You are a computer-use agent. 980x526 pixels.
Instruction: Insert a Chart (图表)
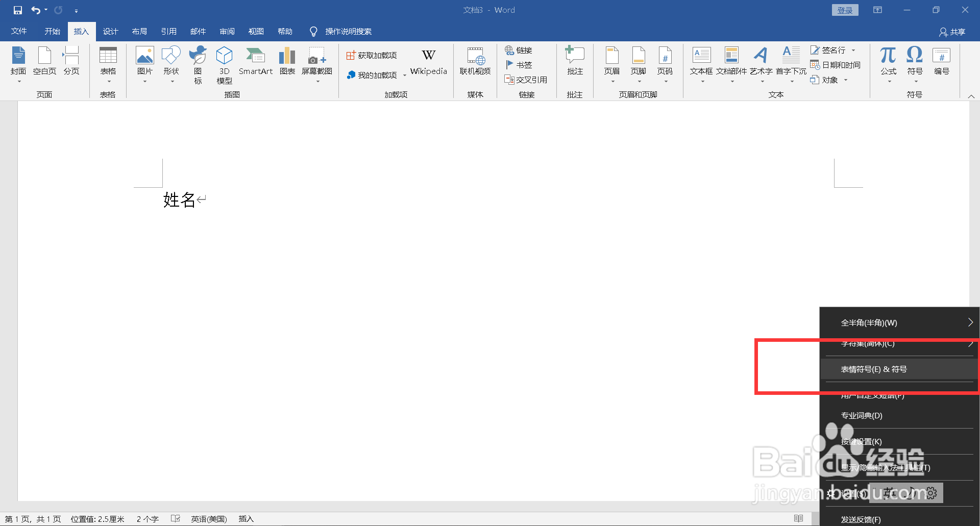click(287, 61)
